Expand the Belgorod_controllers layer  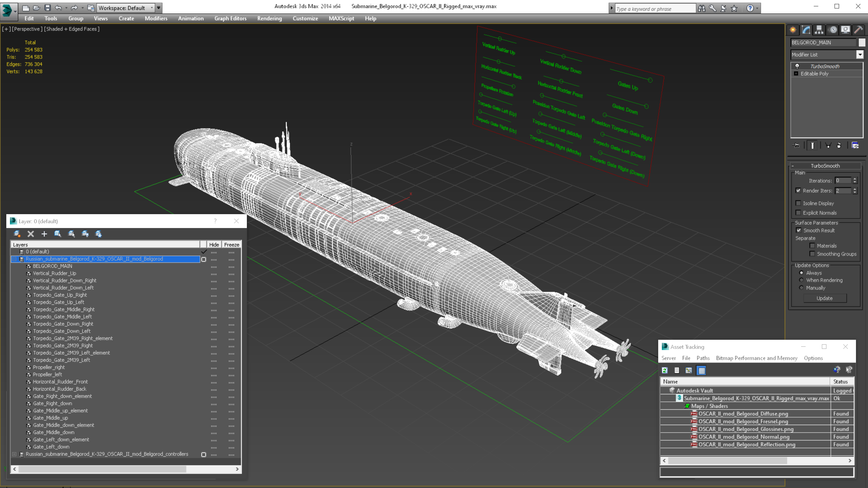pyautogui.click(x=14, y=454)
